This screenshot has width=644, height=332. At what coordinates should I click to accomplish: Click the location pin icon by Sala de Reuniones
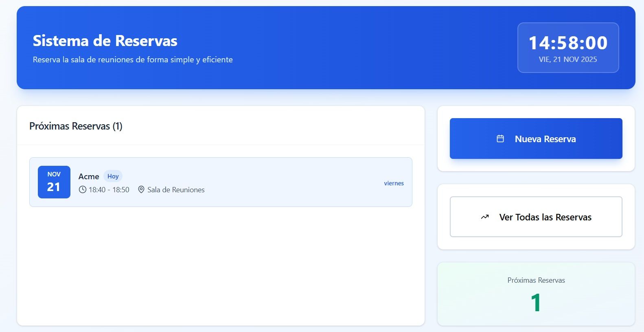coord(141,190)
